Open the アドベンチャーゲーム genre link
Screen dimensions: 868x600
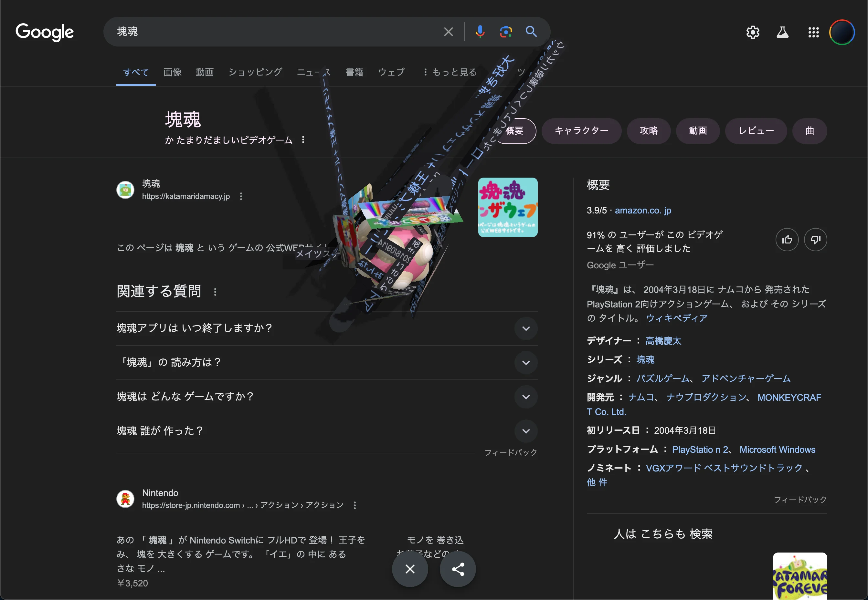coord(746,378)
